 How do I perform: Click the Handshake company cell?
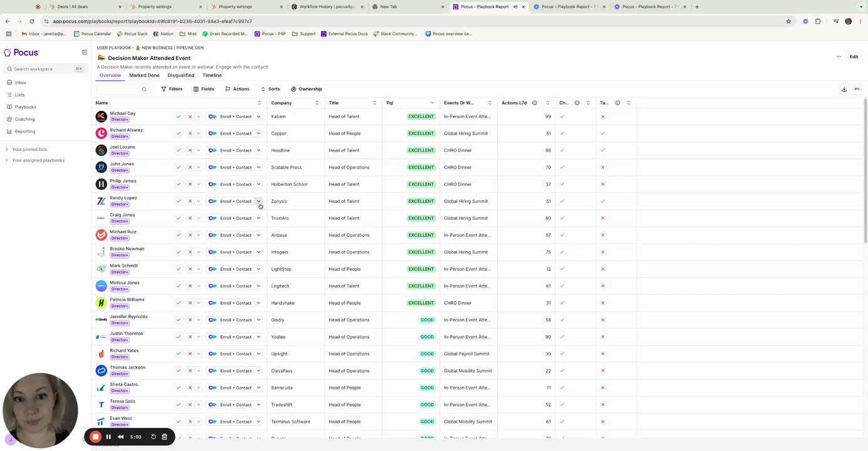click(296, 303)
